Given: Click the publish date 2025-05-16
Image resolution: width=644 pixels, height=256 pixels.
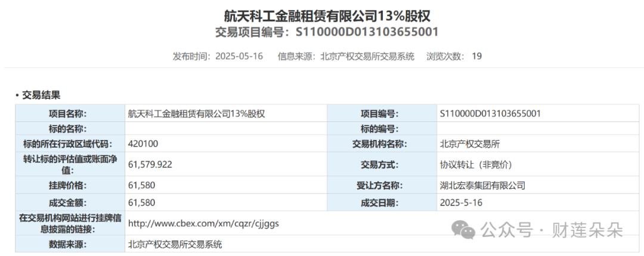Looking at the screenshot, I should tap(240, 56).
